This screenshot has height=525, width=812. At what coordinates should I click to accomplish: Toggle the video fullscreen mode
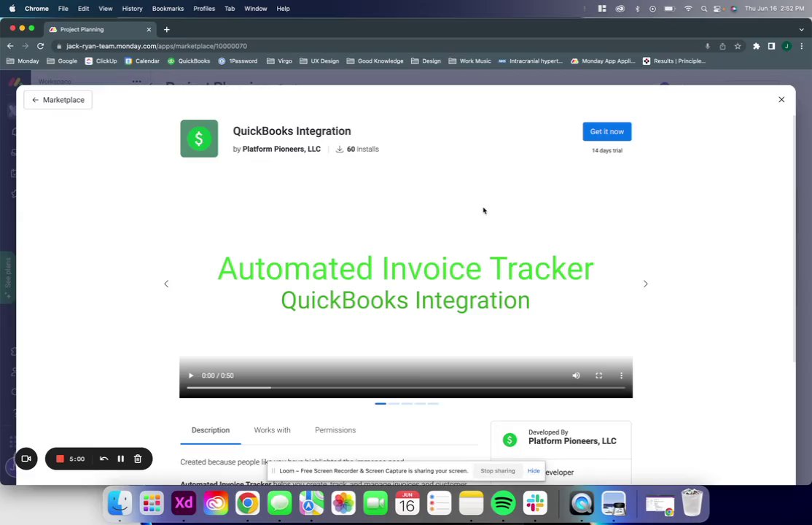pos(598,376)
